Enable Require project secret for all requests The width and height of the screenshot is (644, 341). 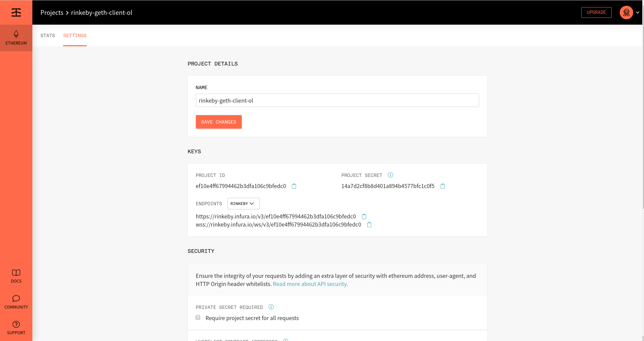[198, 317]
